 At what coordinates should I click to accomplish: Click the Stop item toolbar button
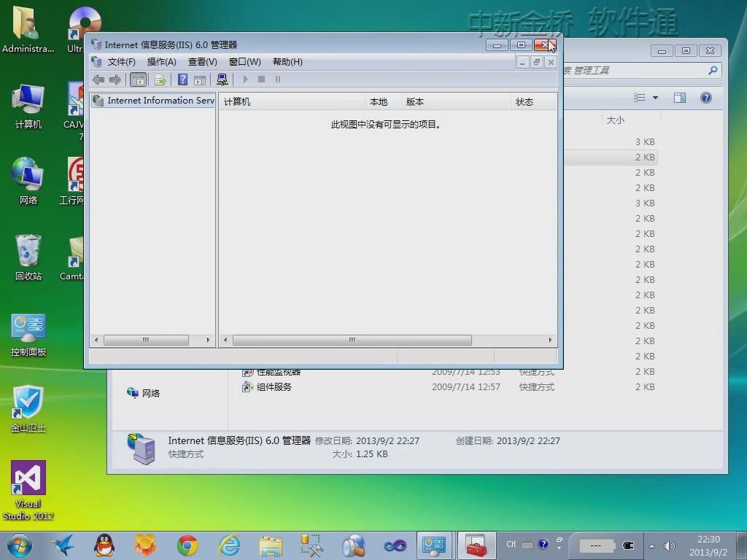click(x=262, y=79)
